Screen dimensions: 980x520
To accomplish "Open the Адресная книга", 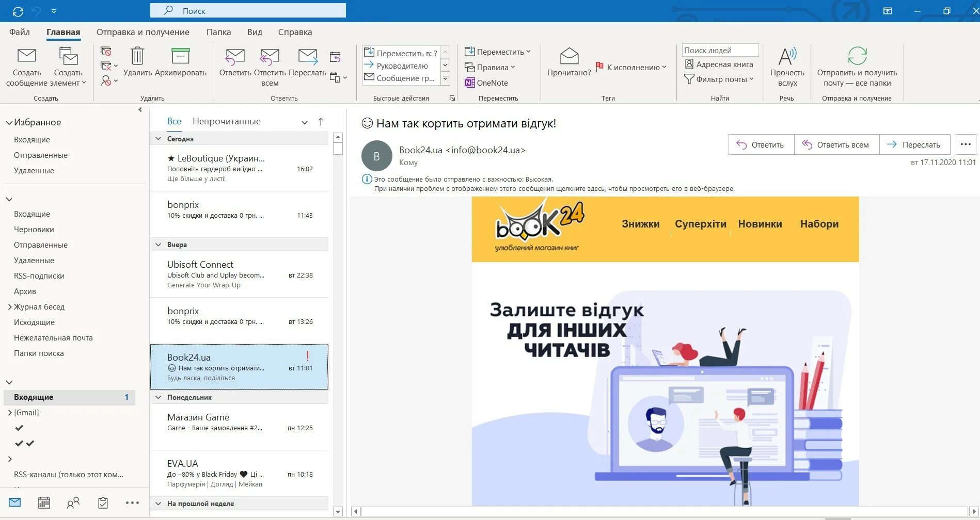I will pos(719,64).
